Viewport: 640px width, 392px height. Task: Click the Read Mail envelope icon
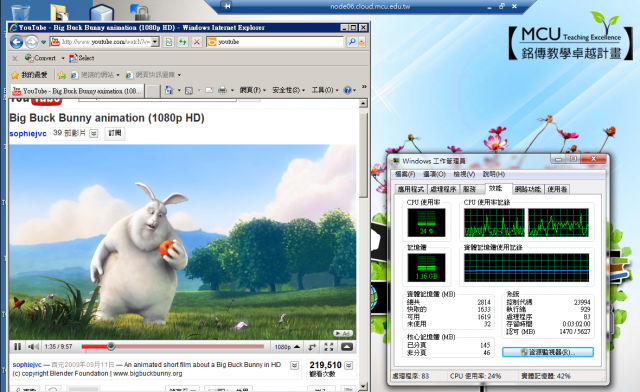click(209, 91)
